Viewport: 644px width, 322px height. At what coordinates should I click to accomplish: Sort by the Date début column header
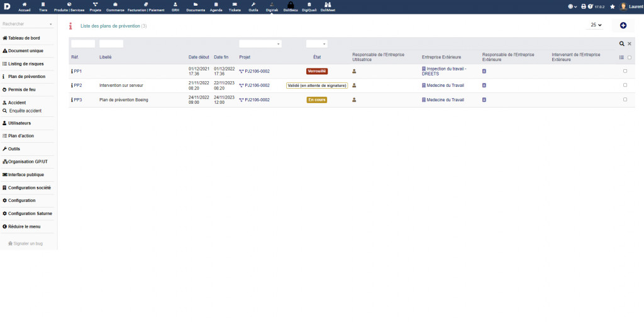(199, 57)
